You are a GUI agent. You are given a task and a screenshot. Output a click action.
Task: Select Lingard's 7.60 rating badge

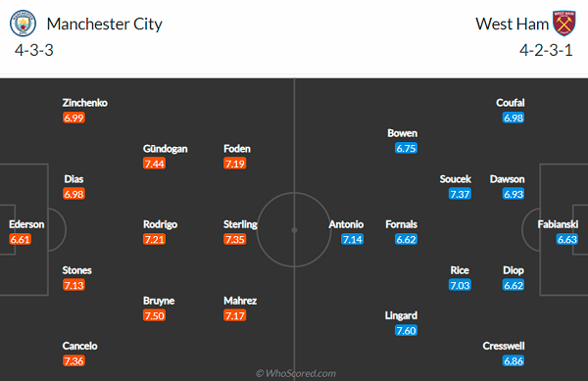(x=406, y=330)
